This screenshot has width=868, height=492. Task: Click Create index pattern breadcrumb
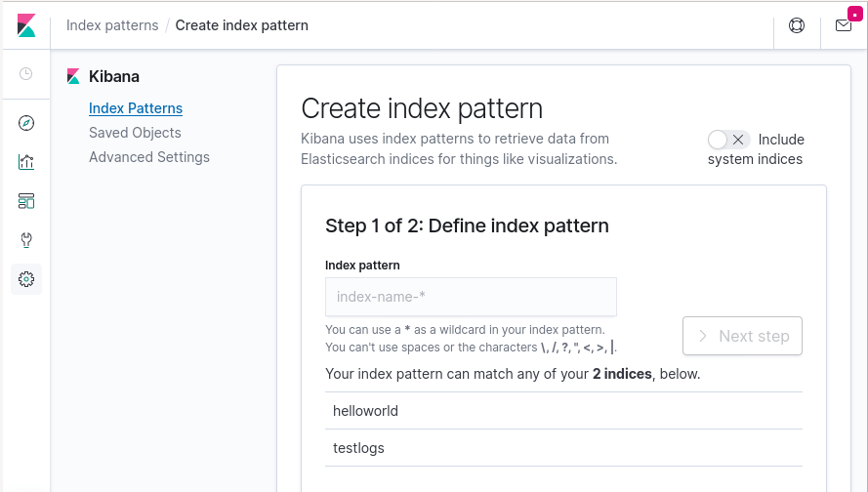click(x=242, y=25)
